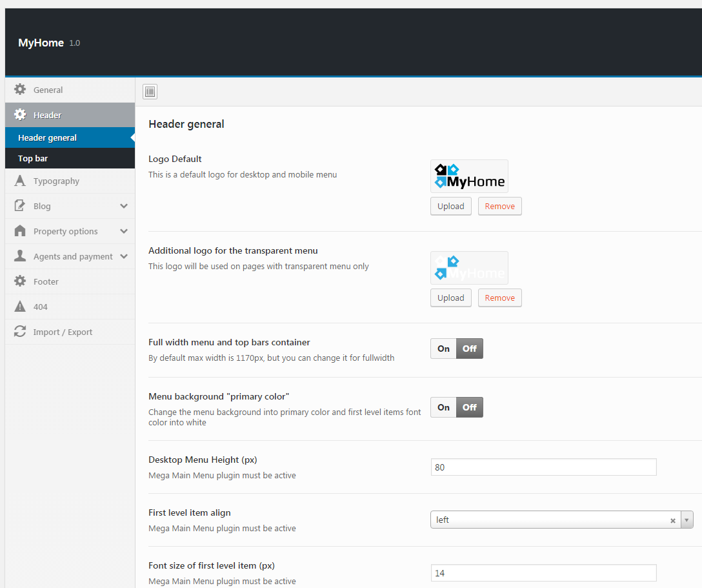Select Header general submenu item

point(70,137)
